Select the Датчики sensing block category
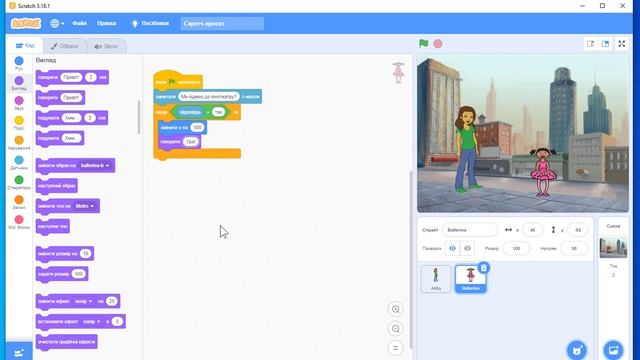 click(x=19, y=163)
